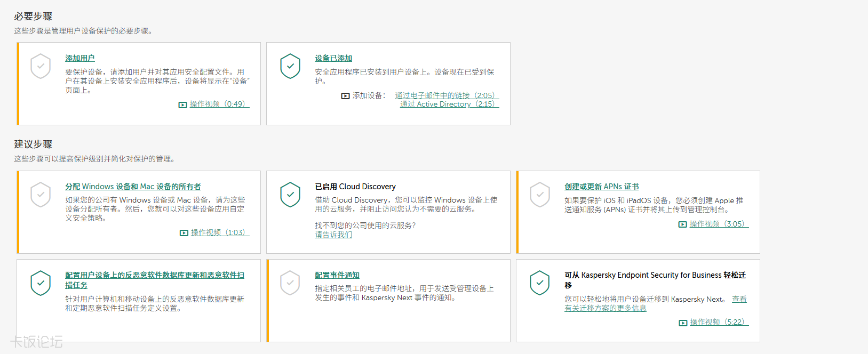Open the 通过 Active Directory (2:15) video link
The image size is (868, 354).
coord(450,104)
